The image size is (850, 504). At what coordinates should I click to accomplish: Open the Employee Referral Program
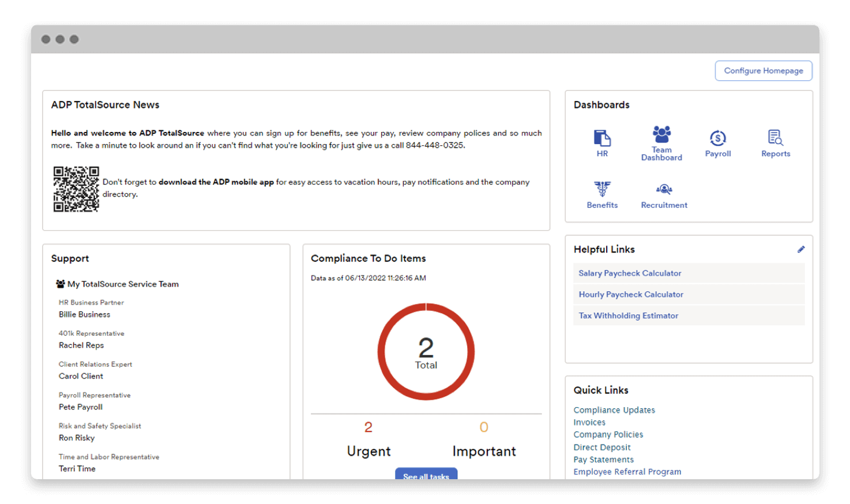click(x=627, y=472)
